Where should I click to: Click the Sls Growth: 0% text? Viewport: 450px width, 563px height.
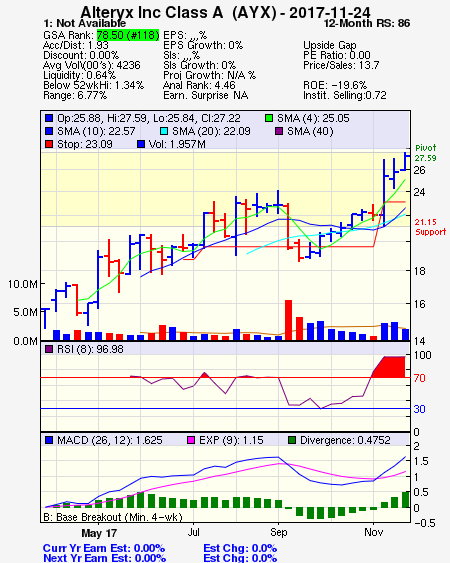[199, 65]
